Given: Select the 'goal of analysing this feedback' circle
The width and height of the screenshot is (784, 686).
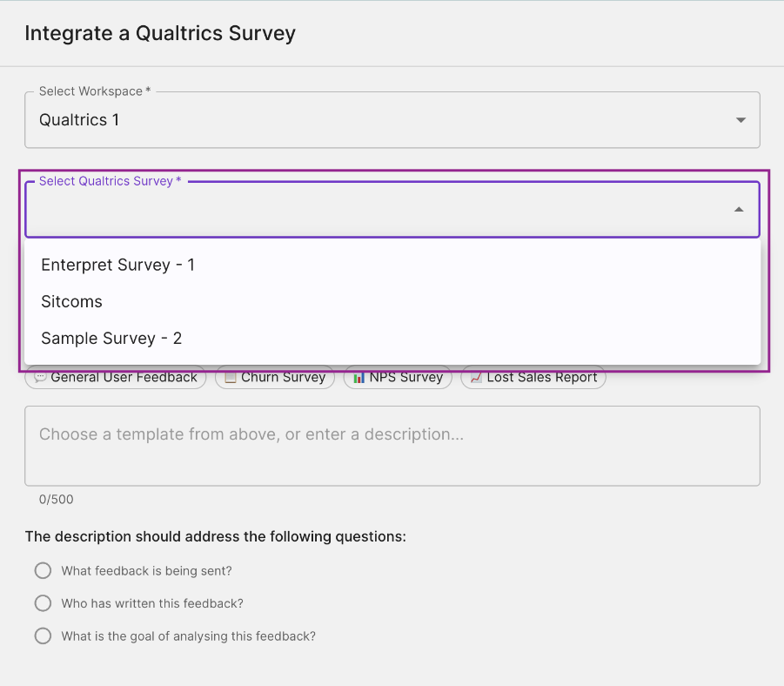Looking at the screenshot, I should [43, 636].
